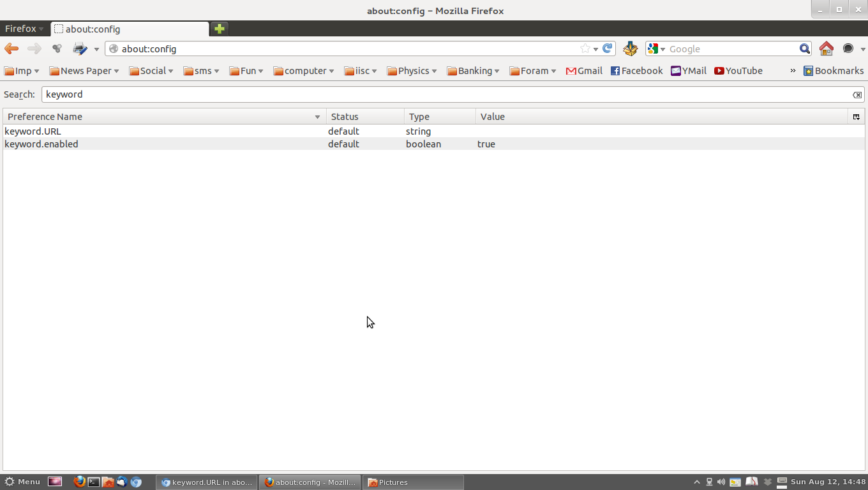Clear the config search field
The height and width of the screenshot is (490, 868).
click(857, 94)
